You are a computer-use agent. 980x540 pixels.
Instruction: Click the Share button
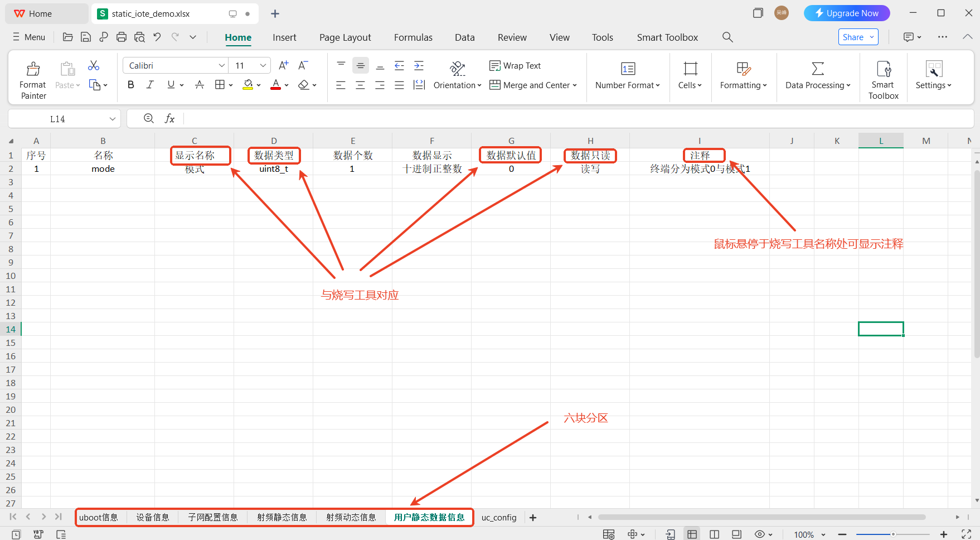click(858, 37)
